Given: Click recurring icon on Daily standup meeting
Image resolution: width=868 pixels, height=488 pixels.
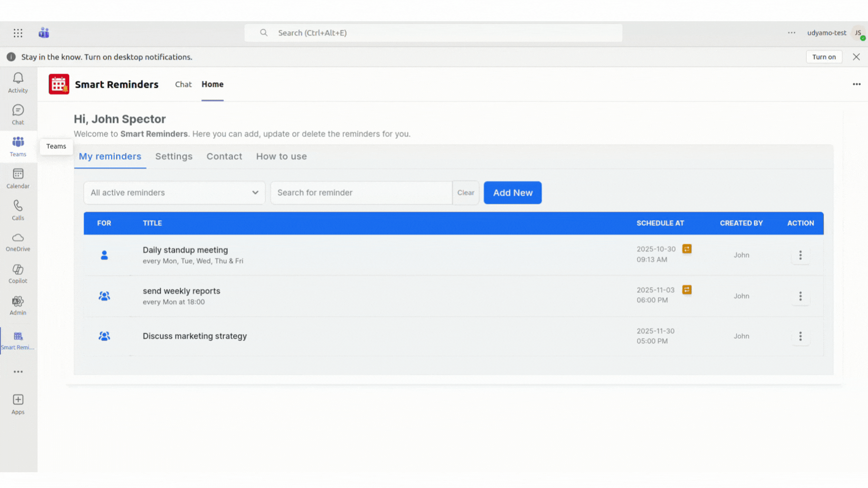Looking at the screenshot, I should [687, 249].
